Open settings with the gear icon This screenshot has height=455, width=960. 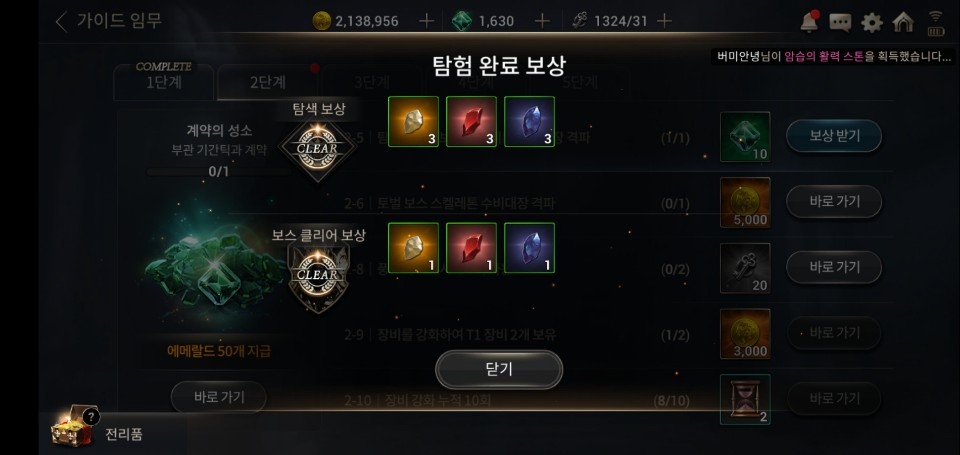[x=872, y=23]
